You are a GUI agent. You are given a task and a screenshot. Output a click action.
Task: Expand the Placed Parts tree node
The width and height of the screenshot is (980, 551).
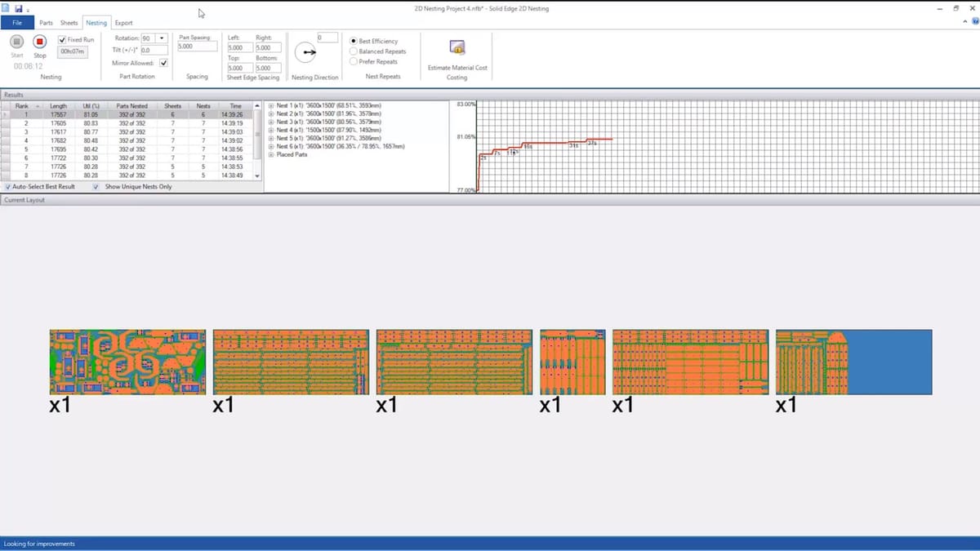click(x=271, y=154)
